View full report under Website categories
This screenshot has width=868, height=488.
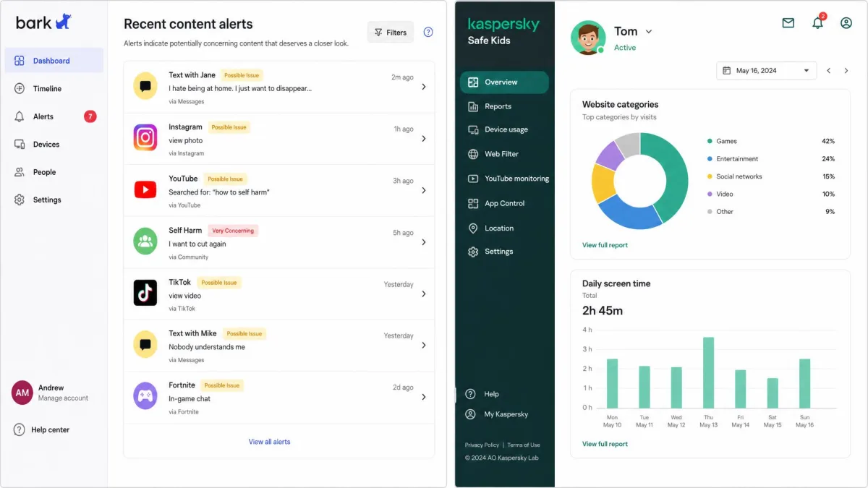pos(605,245)
